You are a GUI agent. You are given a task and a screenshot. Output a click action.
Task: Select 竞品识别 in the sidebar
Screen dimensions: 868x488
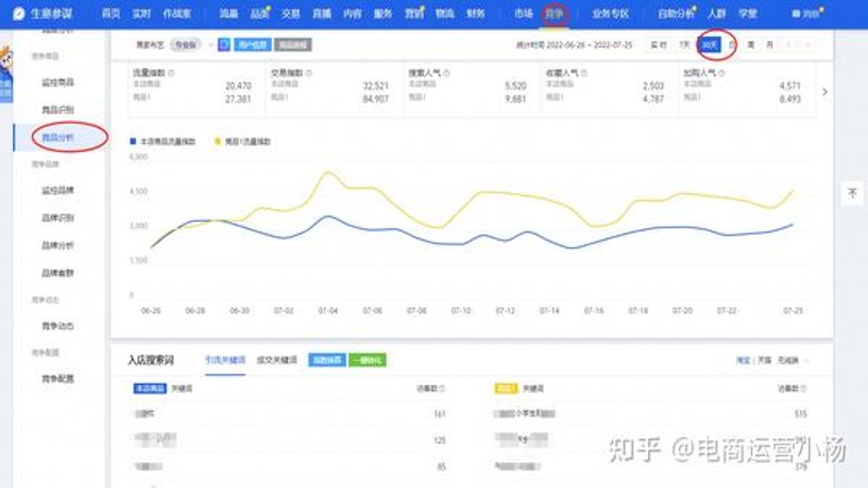pos(58,110)
